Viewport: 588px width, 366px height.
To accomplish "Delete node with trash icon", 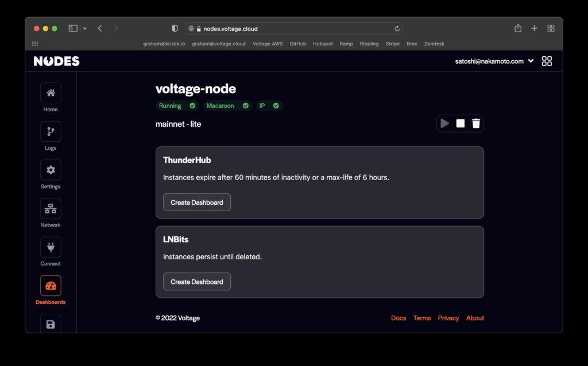I will pos(476,123).
